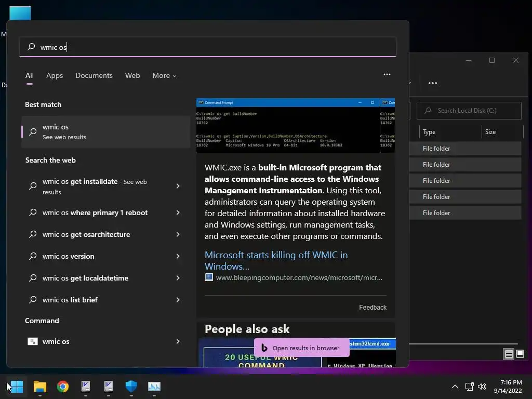Switch Explorer to details view icon
The height and width of the screenshot is (399, 532).
click(x=509, y=354)
